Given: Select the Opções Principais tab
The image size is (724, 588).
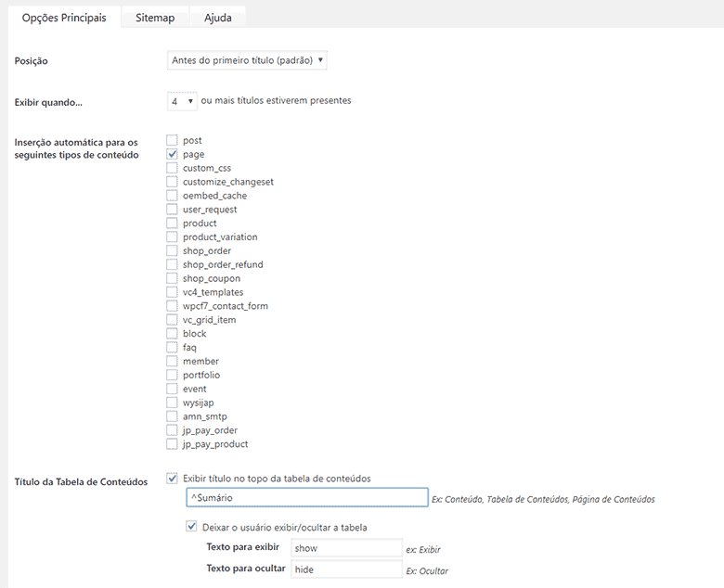Looking at the screenshot, I should (x=64, y=18).
